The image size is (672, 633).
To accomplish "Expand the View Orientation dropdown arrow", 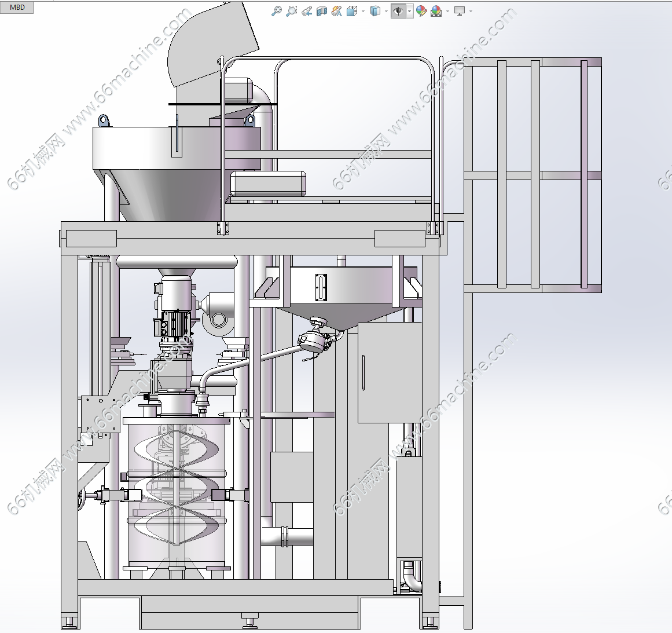I will point(363,11).
